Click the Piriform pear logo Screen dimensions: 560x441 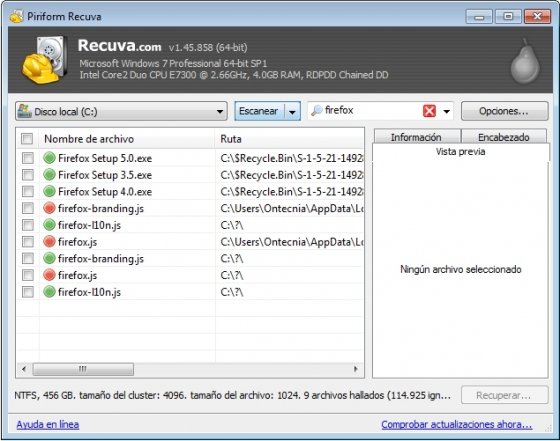click(525, 61)
